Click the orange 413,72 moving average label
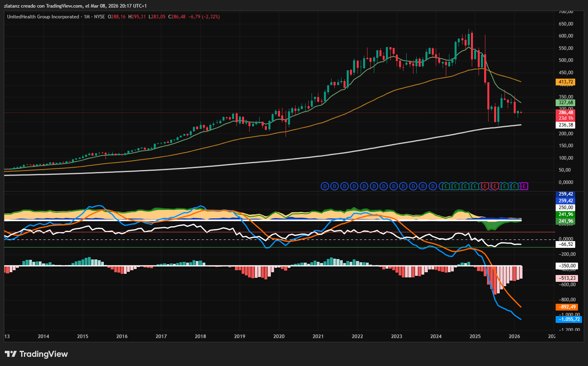 pos(566,82)
